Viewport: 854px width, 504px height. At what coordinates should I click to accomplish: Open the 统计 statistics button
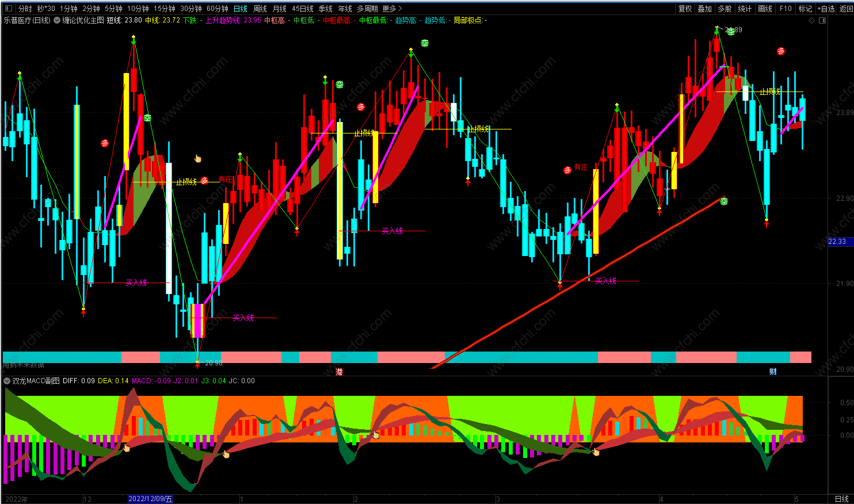pyautogui.click(x=745, y=9)
